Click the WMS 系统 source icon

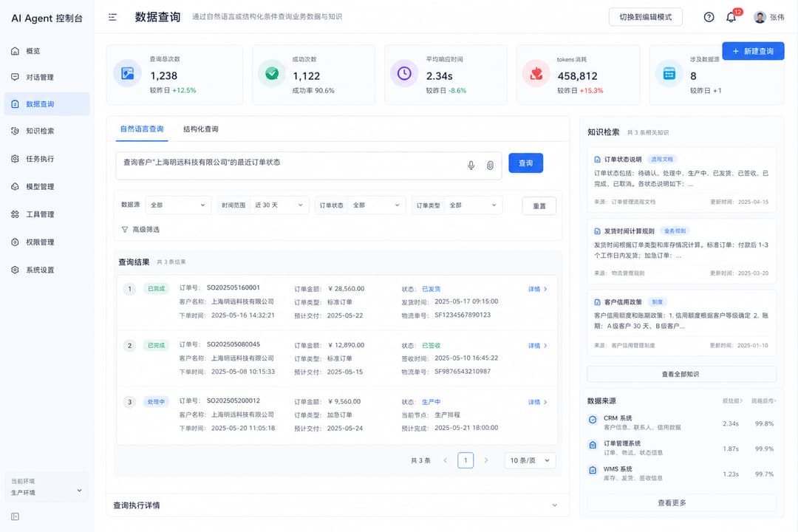pyautogui.click(x=593, y=471)
